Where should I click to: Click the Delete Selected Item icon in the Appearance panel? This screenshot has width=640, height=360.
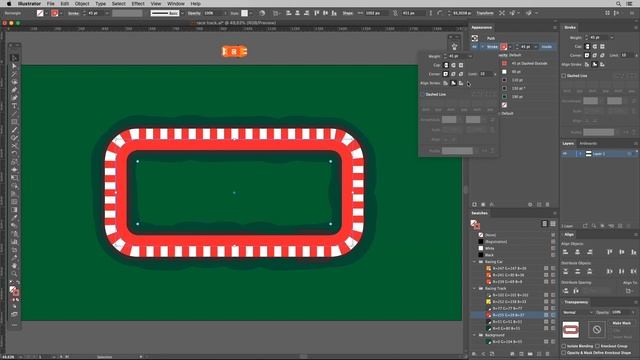(x=548, y=204)
